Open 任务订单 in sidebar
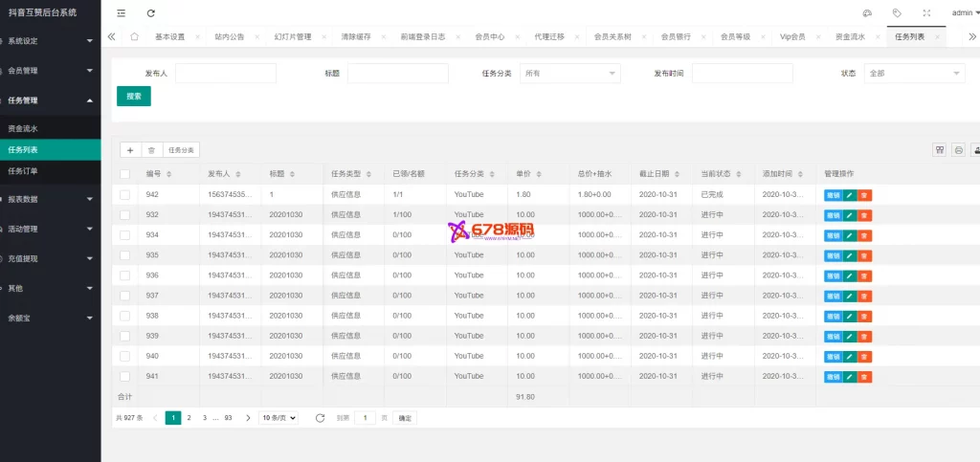 pos(50,170)
